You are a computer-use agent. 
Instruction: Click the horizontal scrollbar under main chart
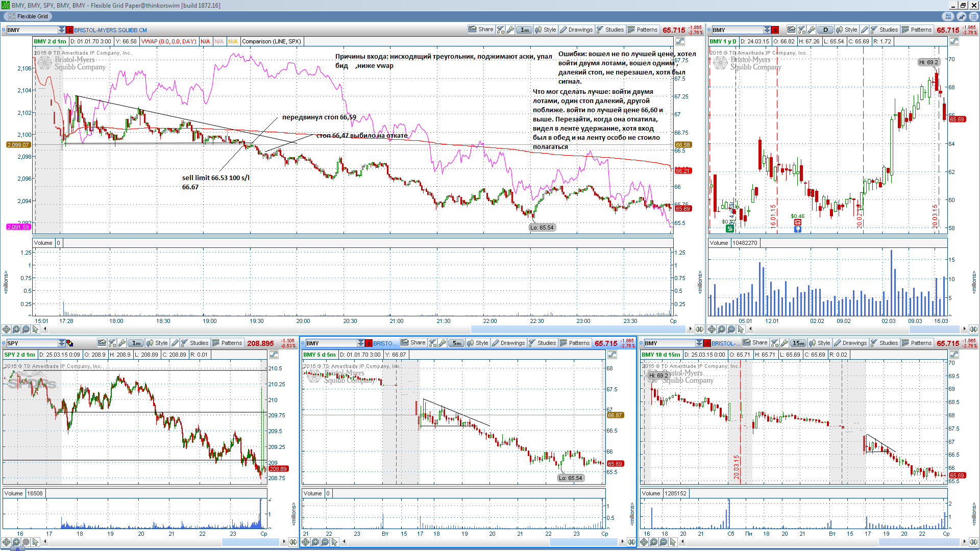[x=577, y=329]
